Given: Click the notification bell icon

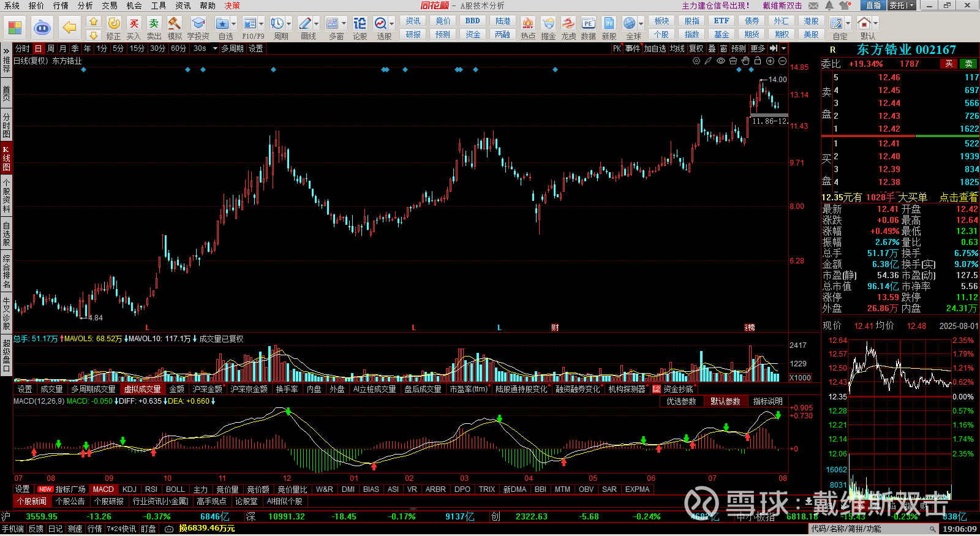Looking at the screenshot, I should [829, 6].
